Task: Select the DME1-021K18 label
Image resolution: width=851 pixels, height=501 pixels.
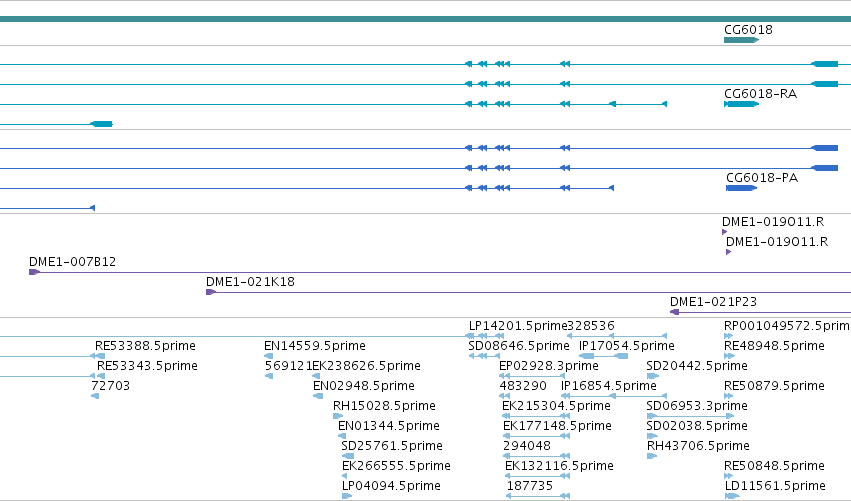Action: (x=250, y=282)
